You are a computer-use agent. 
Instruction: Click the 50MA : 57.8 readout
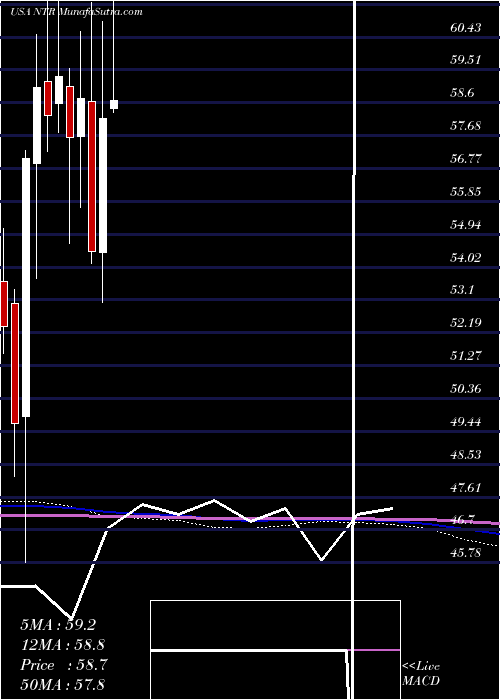[x=62, y=685]
